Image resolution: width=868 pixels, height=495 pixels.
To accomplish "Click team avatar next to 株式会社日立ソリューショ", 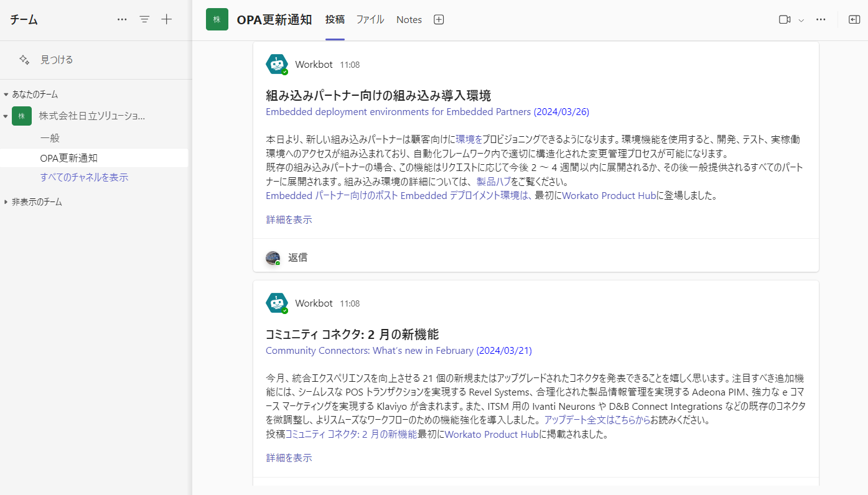I will [x=22, y=116].
